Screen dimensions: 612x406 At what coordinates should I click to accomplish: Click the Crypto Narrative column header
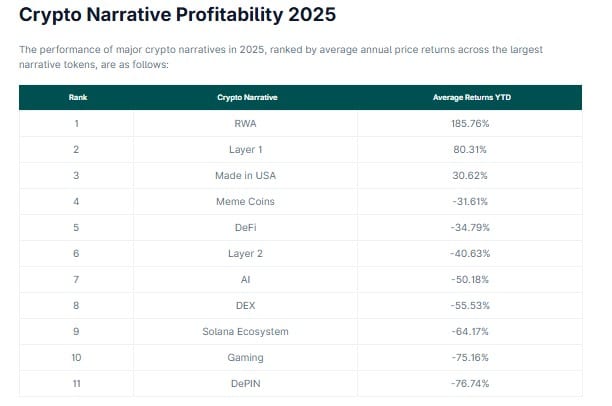pos(247,97)
